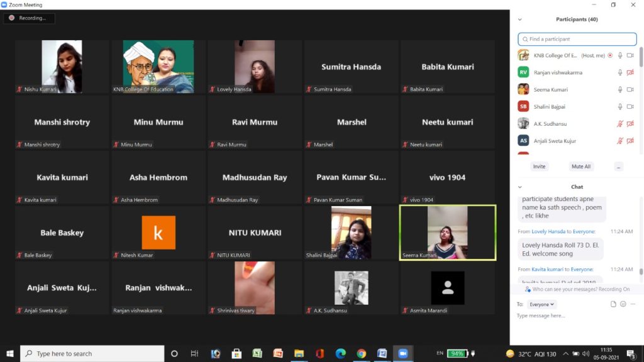
Task: Click microphone icon for Ranjan vishwakarma
Action: [620, 72]
